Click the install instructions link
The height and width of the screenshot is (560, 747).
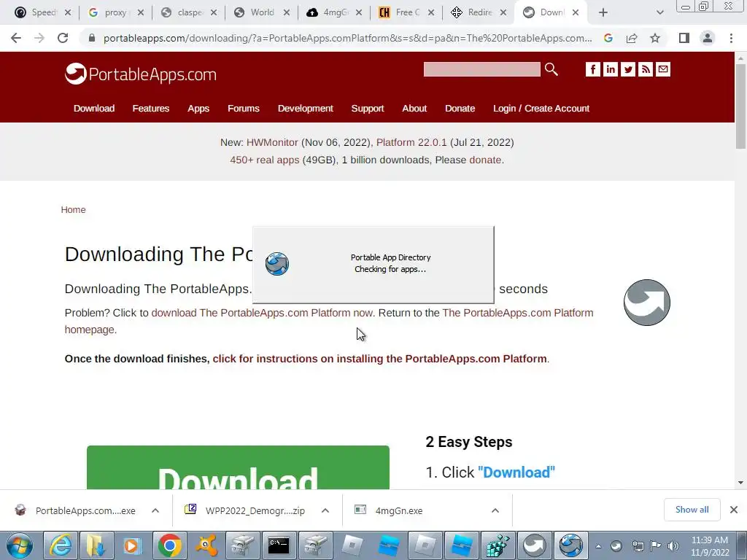379,359
